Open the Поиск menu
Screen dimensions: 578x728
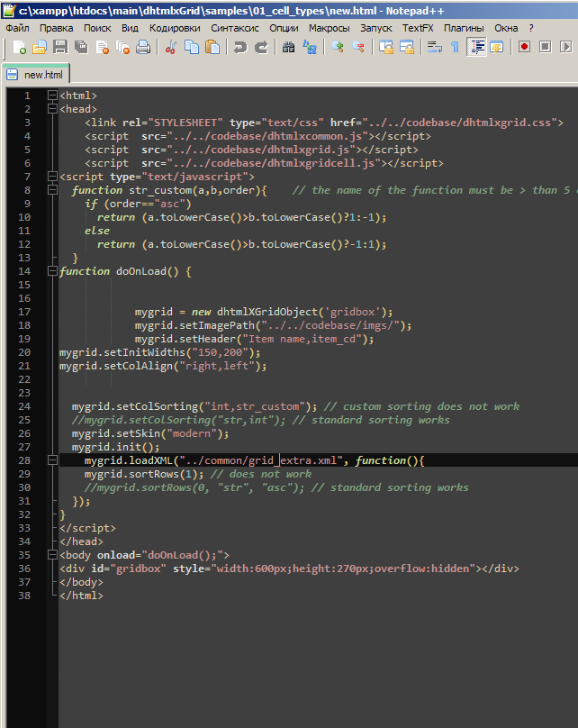(97, 28)
